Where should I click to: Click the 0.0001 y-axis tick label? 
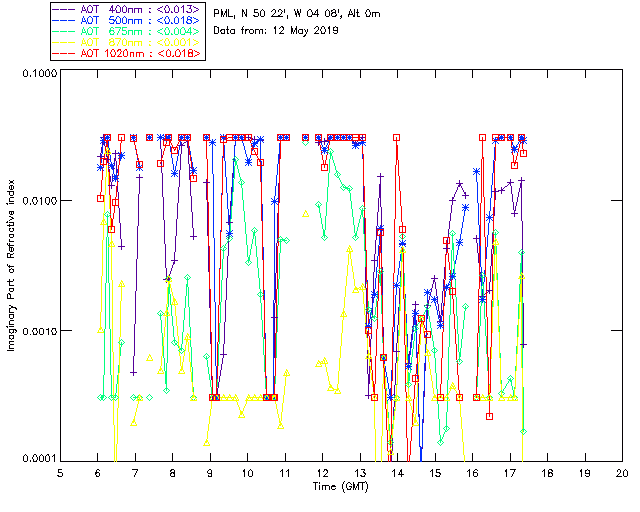(40, 458)
